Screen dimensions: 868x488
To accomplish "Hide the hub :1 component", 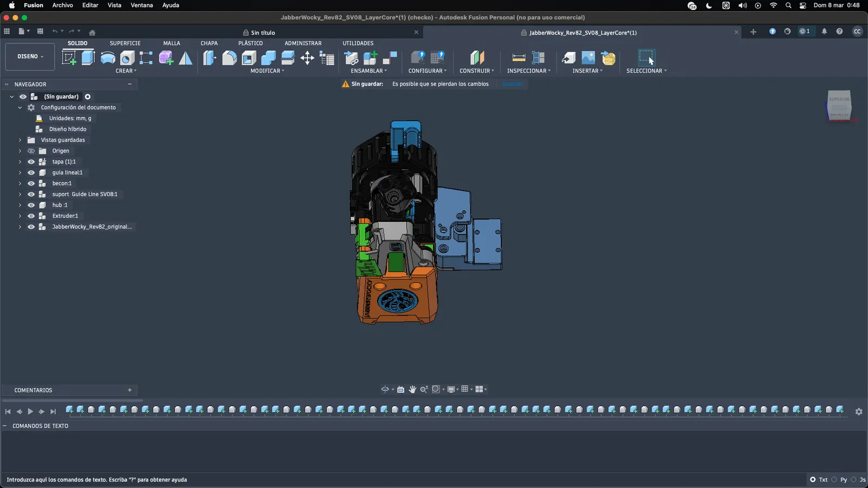I will [x=31, y=205].
